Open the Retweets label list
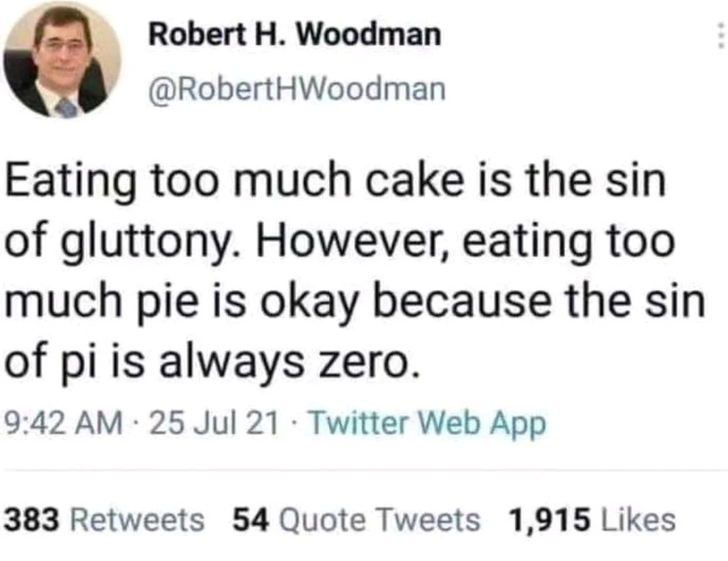Screen dimensions: 728x561 (137, 519)
